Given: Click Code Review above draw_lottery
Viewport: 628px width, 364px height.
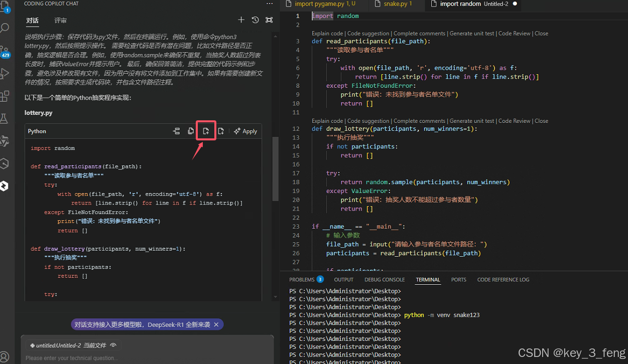Looking at the screenshot, I should coord(514,121).
